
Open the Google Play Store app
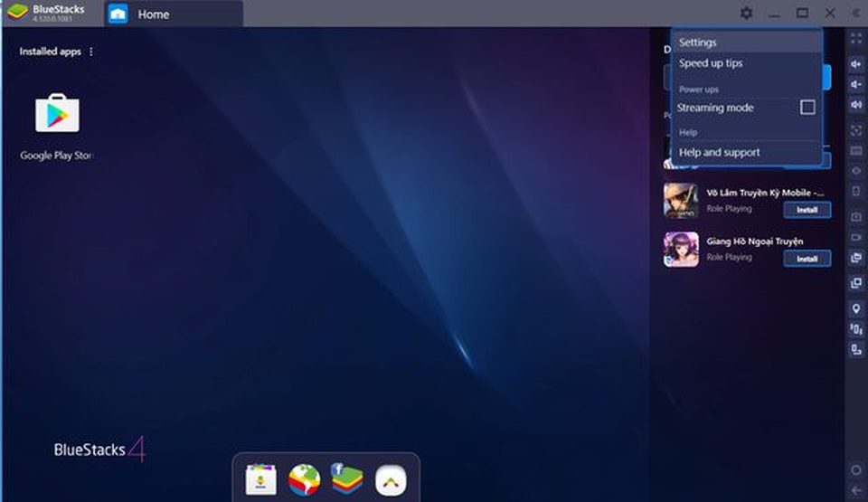tap(57, 114)
